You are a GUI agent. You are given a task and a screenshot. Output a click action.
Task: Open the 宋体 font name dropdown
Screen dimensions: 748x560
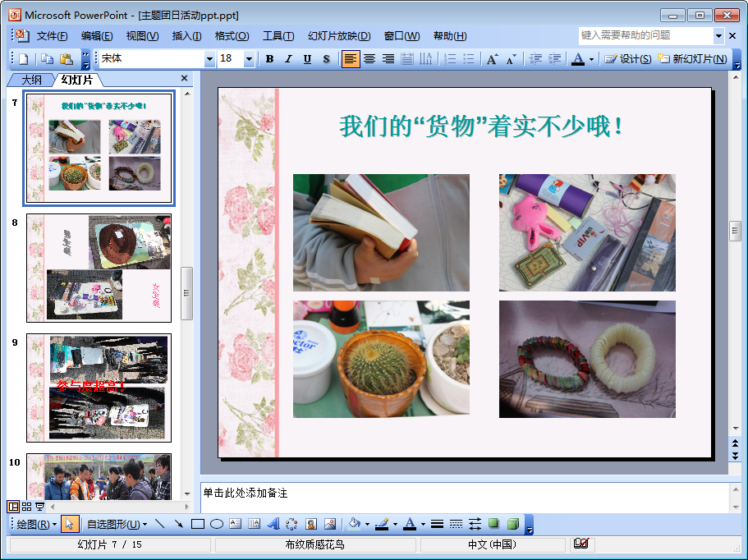(209, 59)
